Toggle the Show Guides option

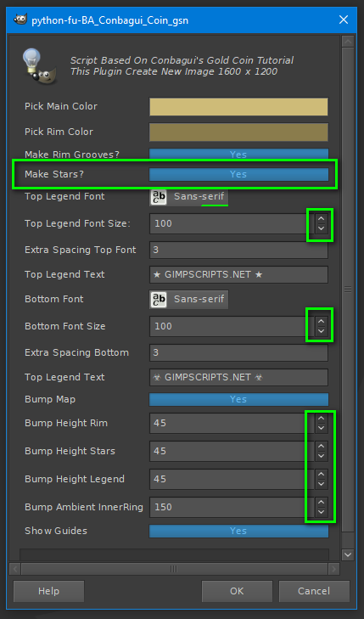point(238,531)
